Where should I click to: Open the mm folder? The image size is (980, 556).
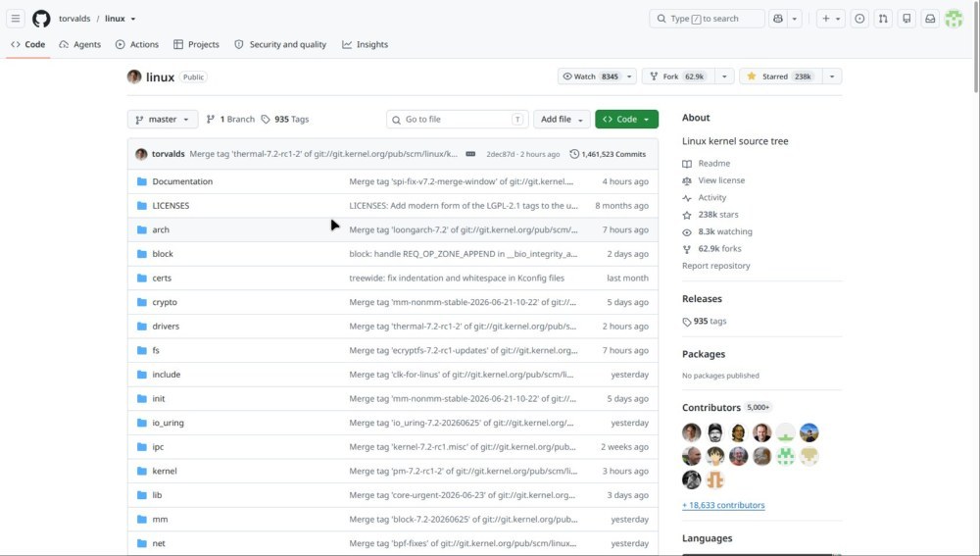pyautogui.click(x=160, y=519)
